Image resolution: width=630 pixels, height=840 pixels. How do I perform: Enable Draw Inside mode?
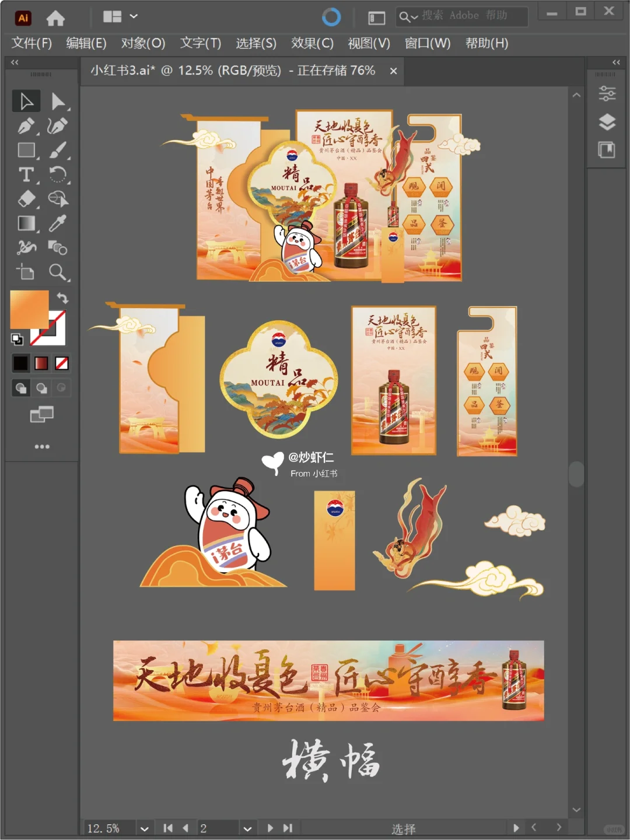coord(61,388)
